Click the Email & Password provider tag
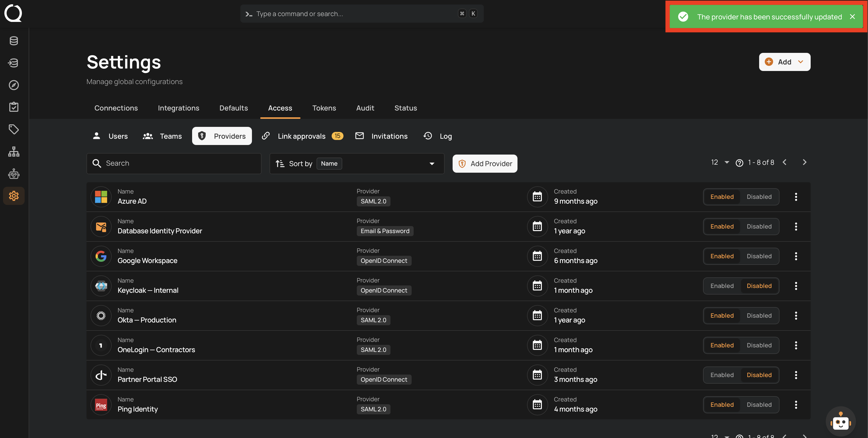The height and width of the screenshot is (438, 868). point(385,231)
